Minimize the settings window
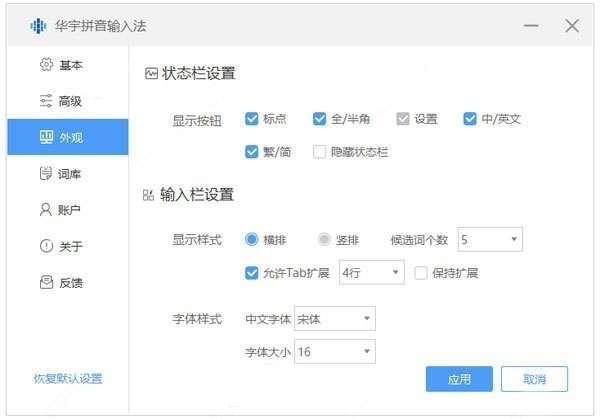 click(x=531, y=26)
